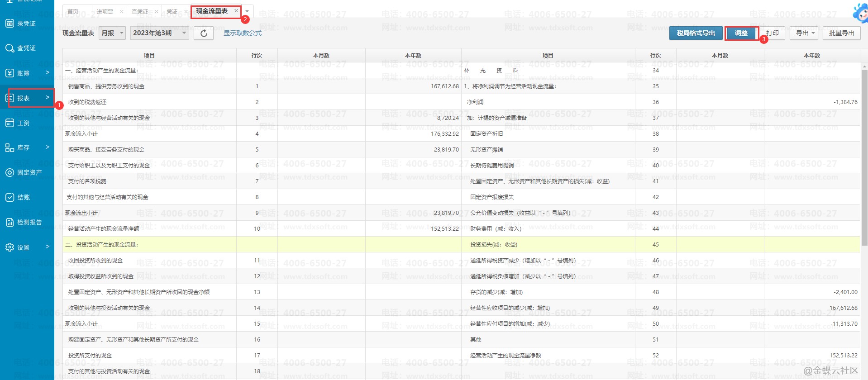Screen dimensions: 868x380
Task: Open 检测报告 report icon in sidebar
Action: point(10,222)
